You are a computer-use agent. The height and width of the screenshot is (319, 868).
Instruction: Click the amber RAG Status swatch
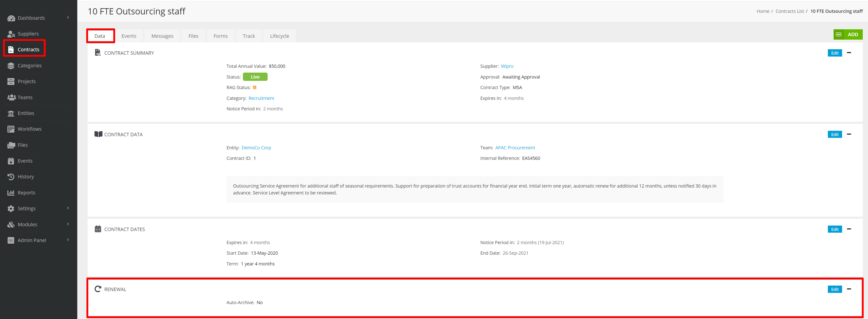(255, 87)
